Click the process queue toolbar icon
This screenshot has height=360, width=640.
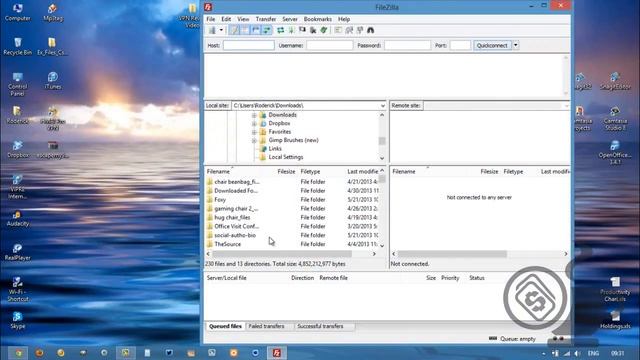click(291, 30)
